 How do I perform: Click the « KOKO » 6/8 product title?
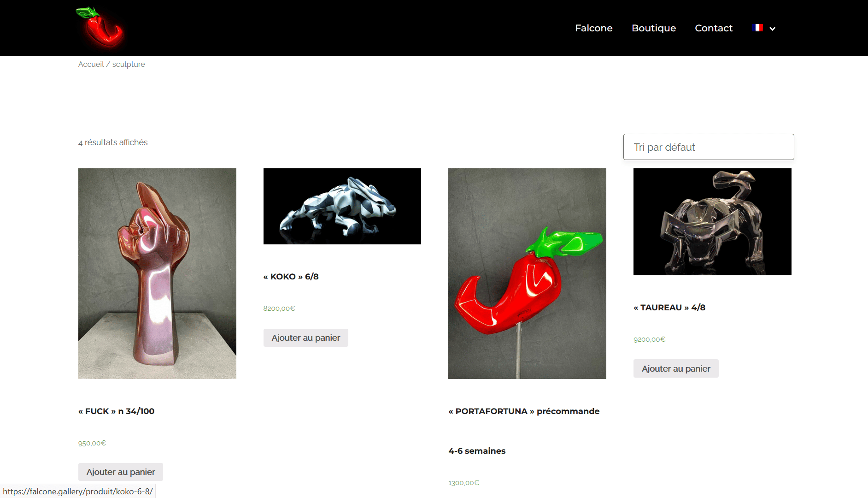coord(291,277)
